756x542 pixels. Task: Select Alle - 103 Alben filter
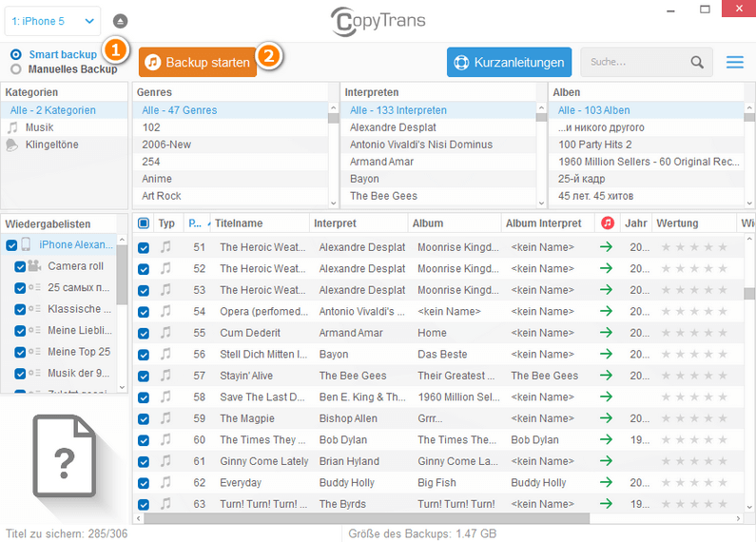coord(647,110)
